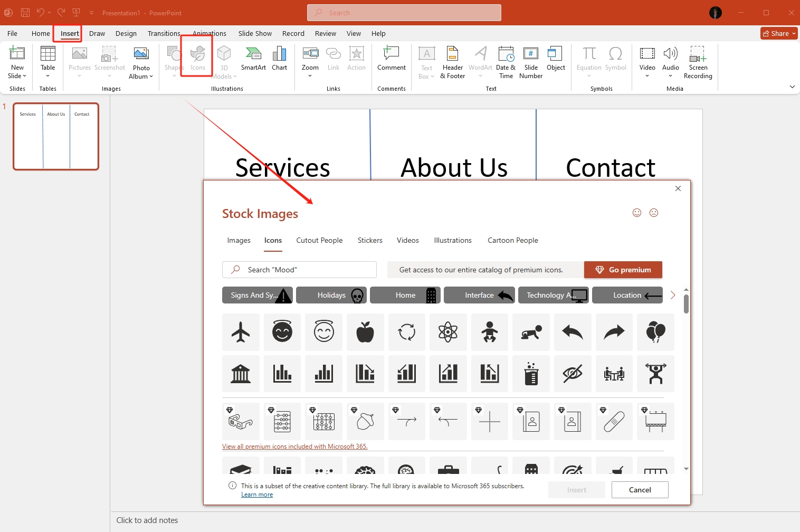Click the SmartArt ribbon button
The height and width of the screenshot is (532, 800).
tap(253, 59)
